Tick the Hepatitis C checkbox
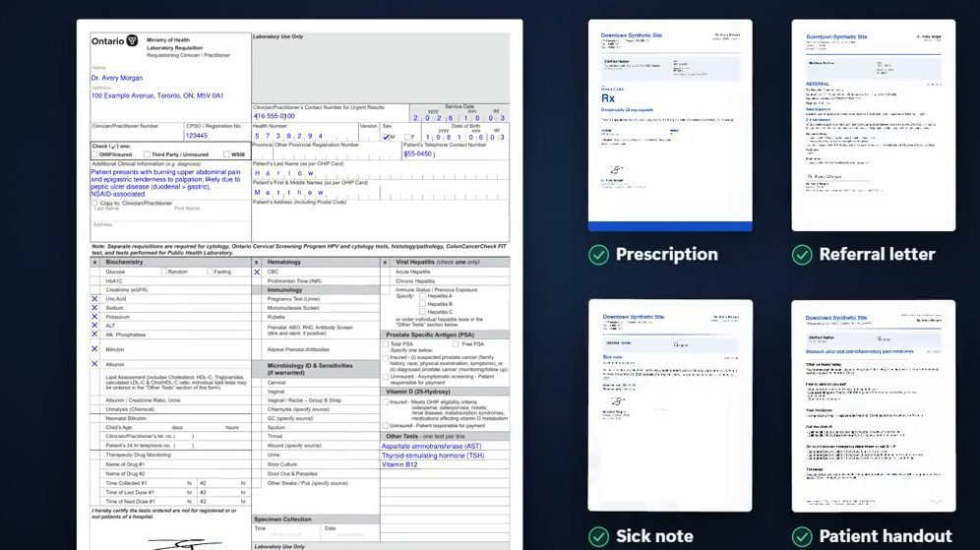Screen dimensions: 980x550 tap(422, 311)
